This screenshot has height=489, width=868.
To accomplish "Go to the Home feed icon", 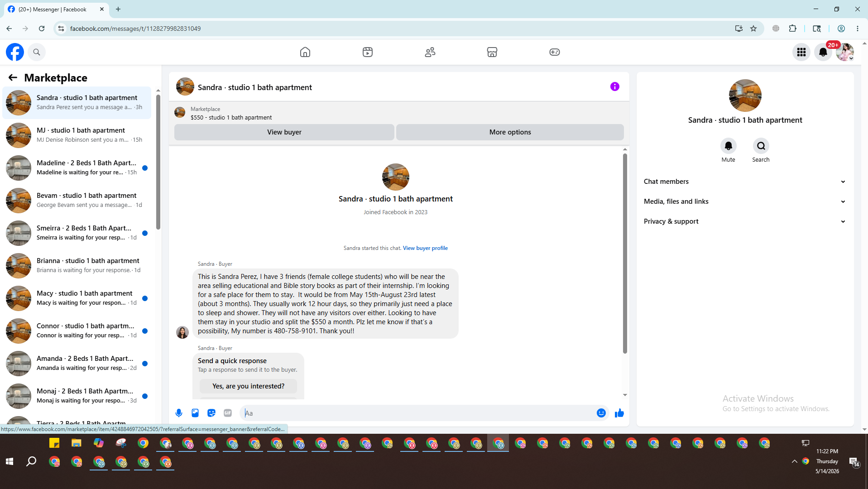I will 305,52.
